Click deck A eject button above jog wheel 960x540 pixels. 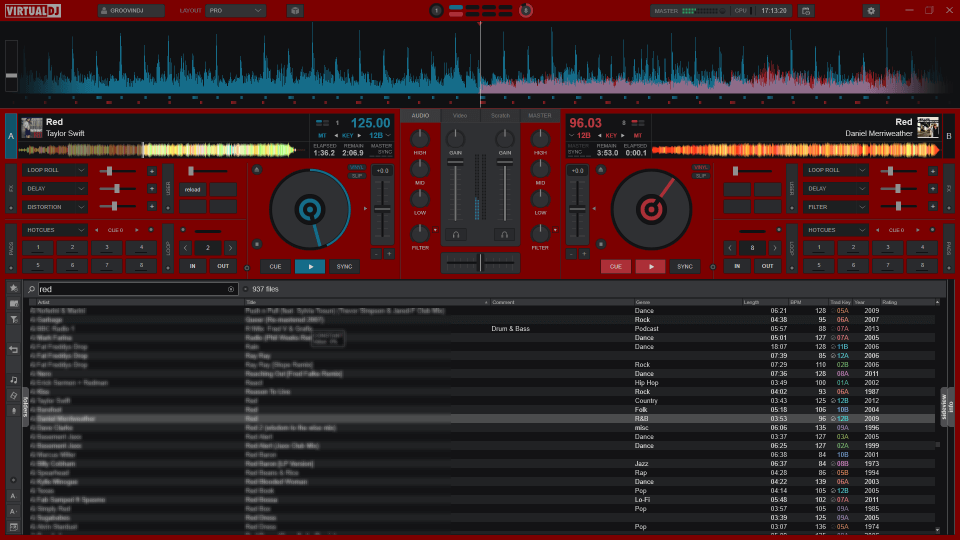click(x=257, y=170)
